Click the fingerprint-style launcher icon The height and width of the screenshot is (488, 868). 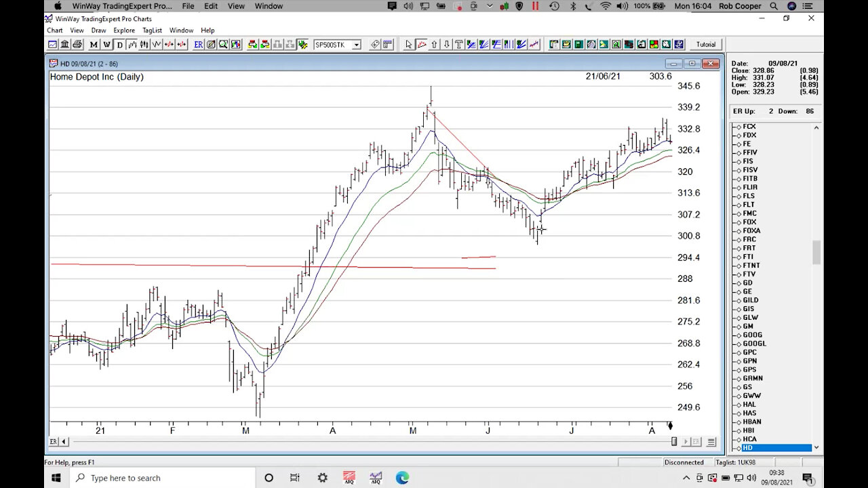pyautogui.click(x=591, y=45)
